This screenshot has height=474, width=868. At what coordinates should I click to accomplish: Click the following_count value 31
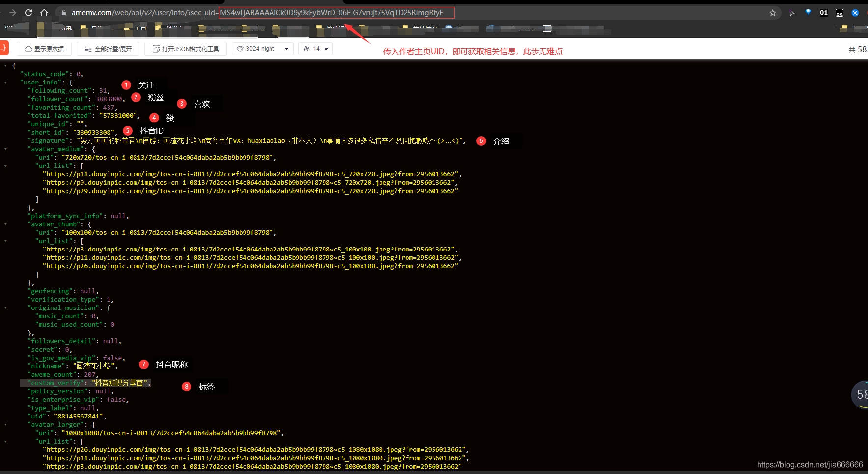click(x=103, y=91)
